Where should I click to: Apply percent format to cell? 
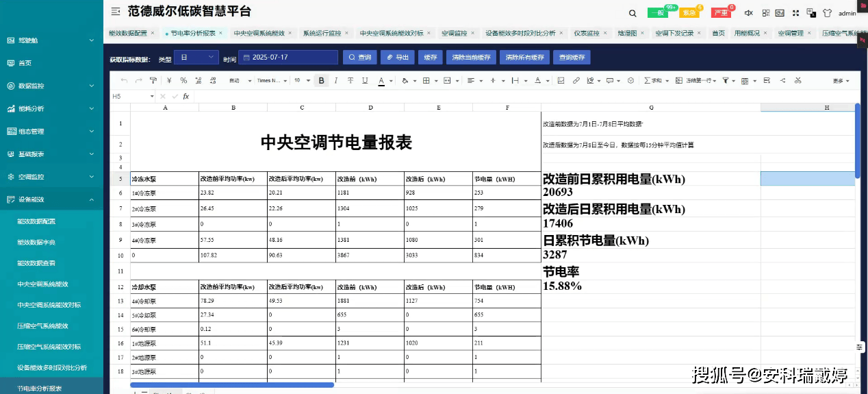(183, 81)
